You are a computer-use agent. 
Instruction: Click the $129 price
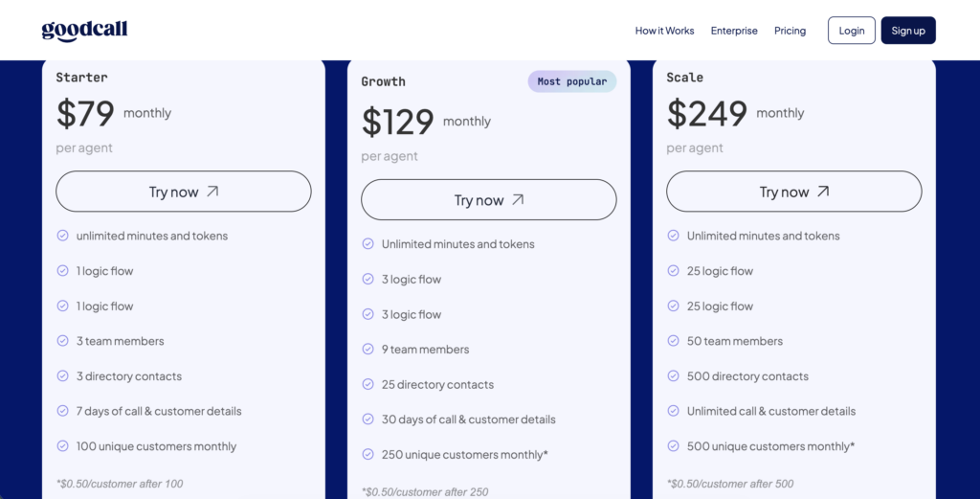(397, 122)
